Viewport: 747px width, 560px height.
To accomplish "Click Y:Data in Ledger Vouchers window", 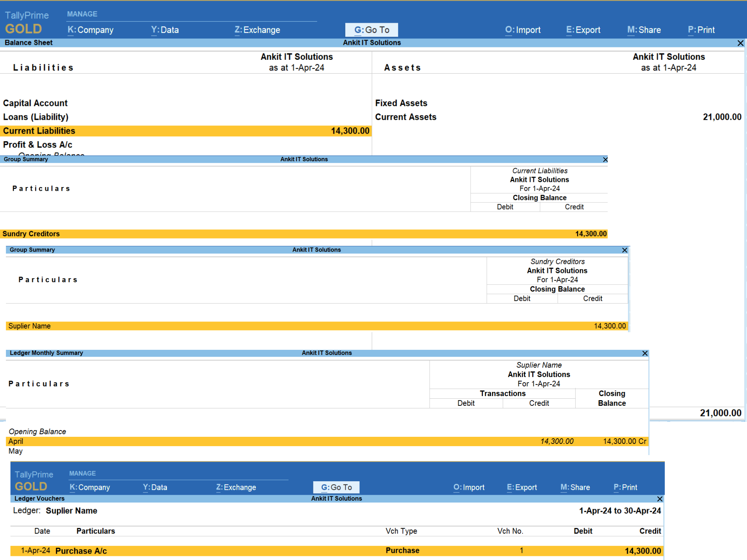I will 155,487.
